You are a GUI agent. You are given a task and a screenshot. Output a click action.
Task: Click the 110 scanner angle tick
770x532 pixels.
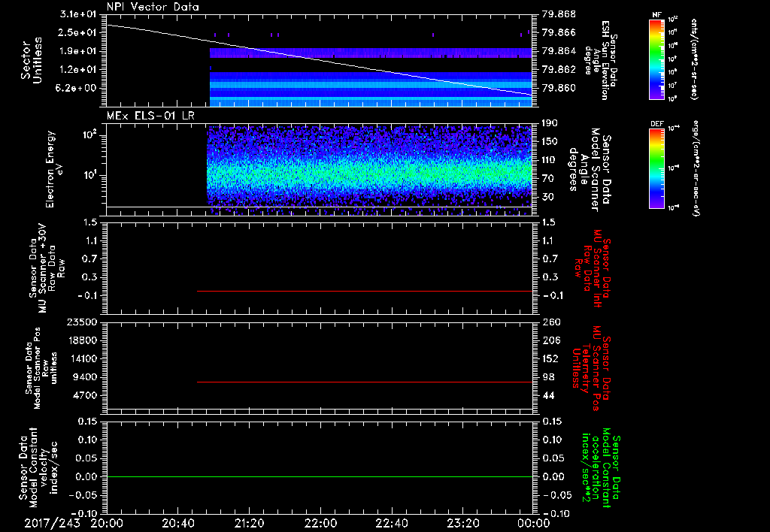tap(550, 160)
